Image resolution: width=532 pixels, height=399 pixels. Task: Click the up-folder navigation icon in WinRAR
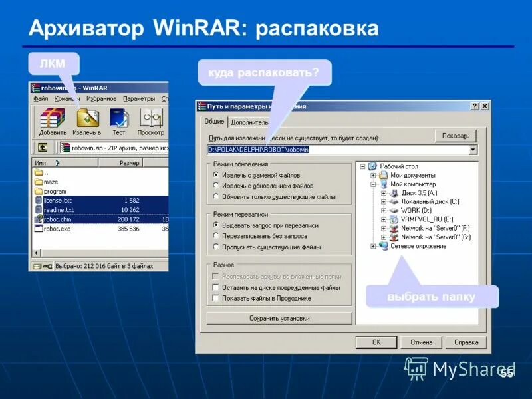click(x=43, y=148)
